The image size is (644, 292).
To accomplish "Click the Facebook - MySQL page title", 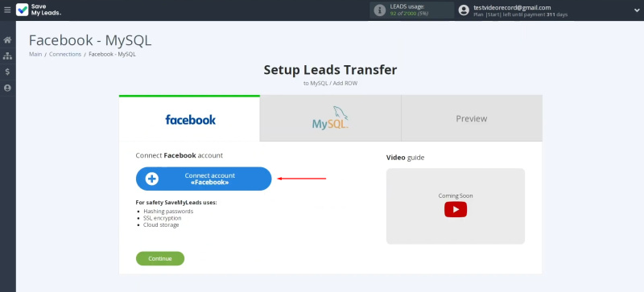I will (x=90, y=40).
